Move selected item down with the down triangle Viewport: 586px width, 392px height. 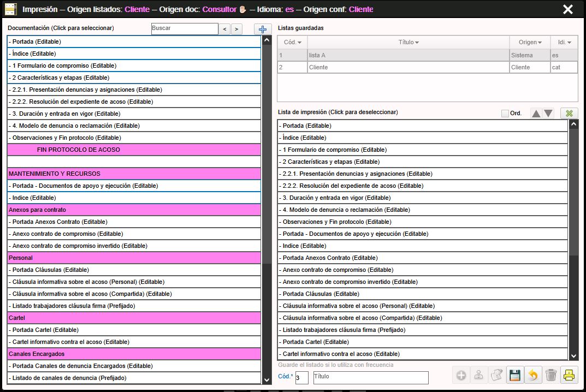548,114
